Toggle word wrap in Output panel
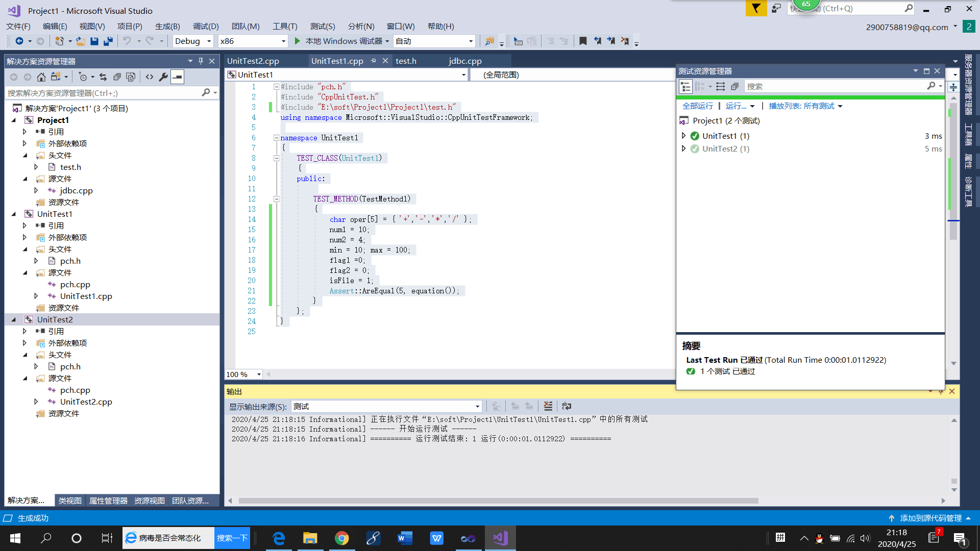980x551 pixels. pyautogui.click(x=566, y=406)
